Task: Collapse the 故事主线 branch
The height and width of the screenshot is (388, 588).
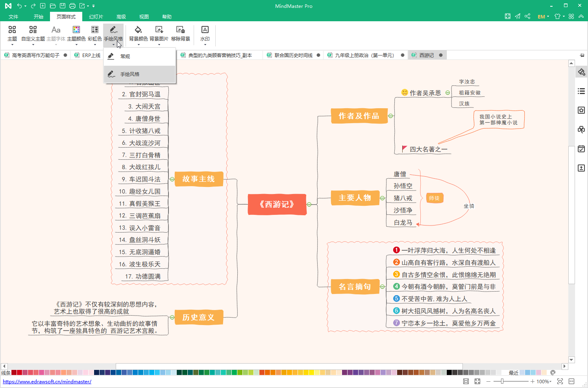Action: click(172, 179)
